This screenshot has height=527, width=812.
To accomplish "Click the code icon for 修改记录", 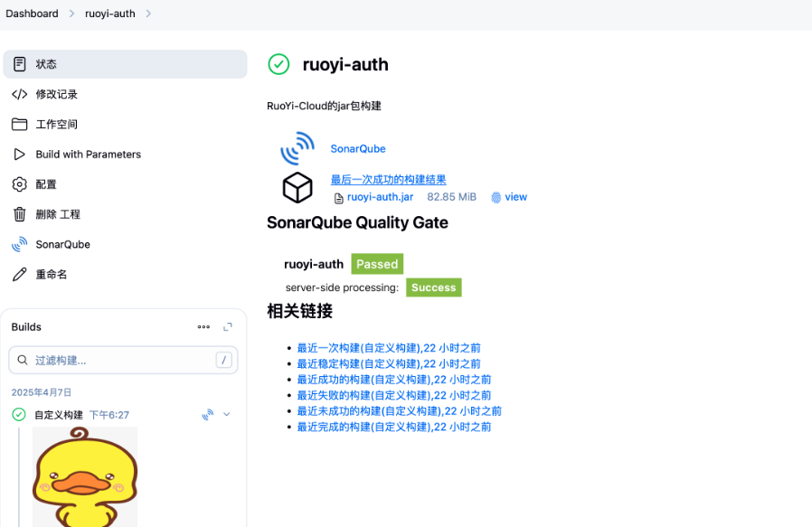I will tap(19, 94).
